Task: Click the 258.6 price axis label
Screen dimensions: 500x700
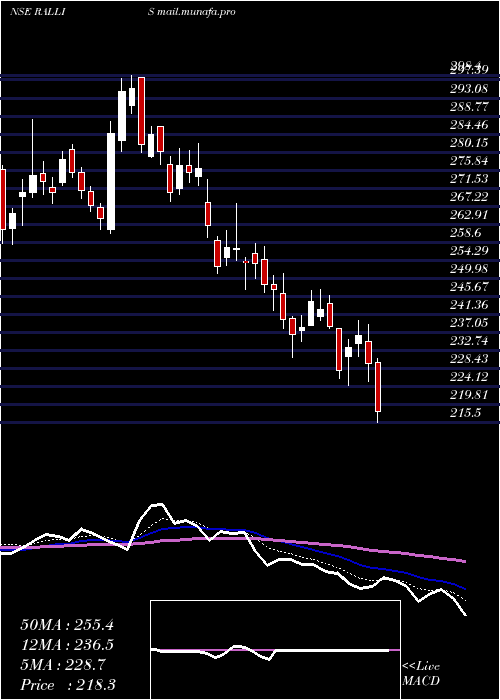Action: 465,233
